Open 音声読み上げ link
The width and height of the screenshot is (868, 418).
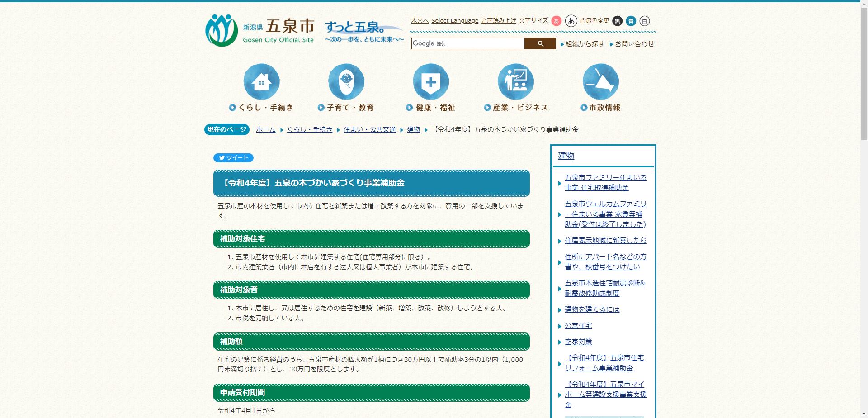pyautogui.click(x=498, y=20)
